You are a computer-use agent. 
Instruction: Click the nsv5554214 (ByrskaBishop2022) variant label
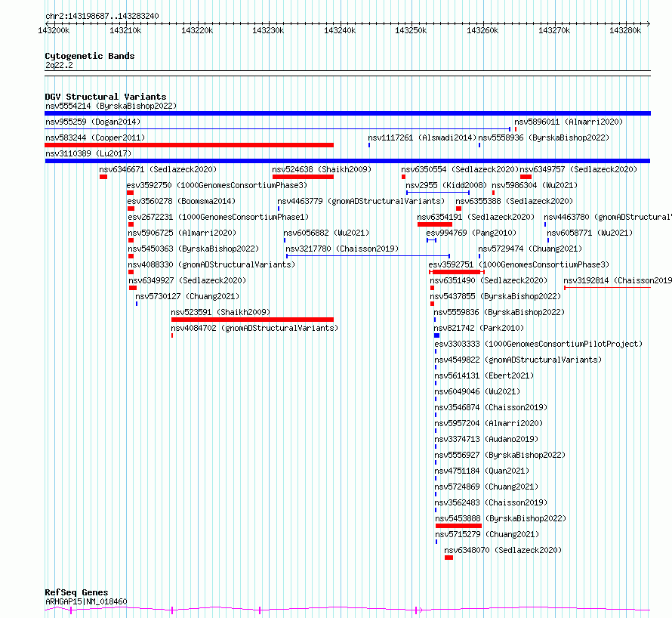pos(111,106)
